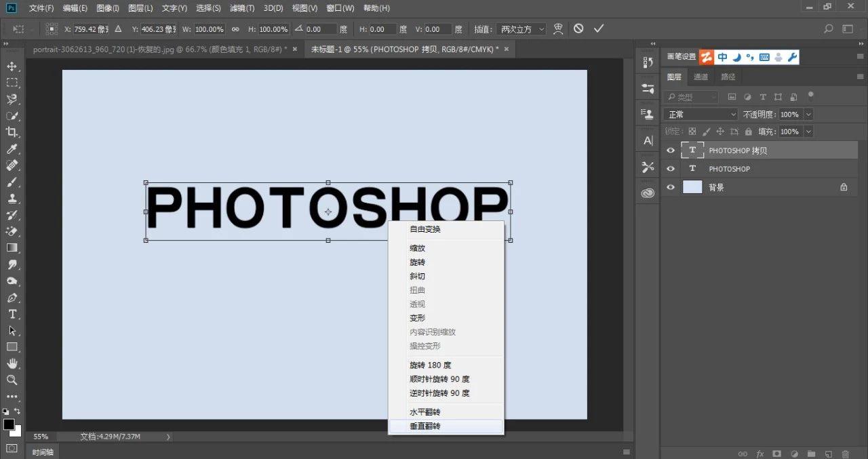Select the Crop tool
Screen dimensions: 868x459
(x=12, y=132)
